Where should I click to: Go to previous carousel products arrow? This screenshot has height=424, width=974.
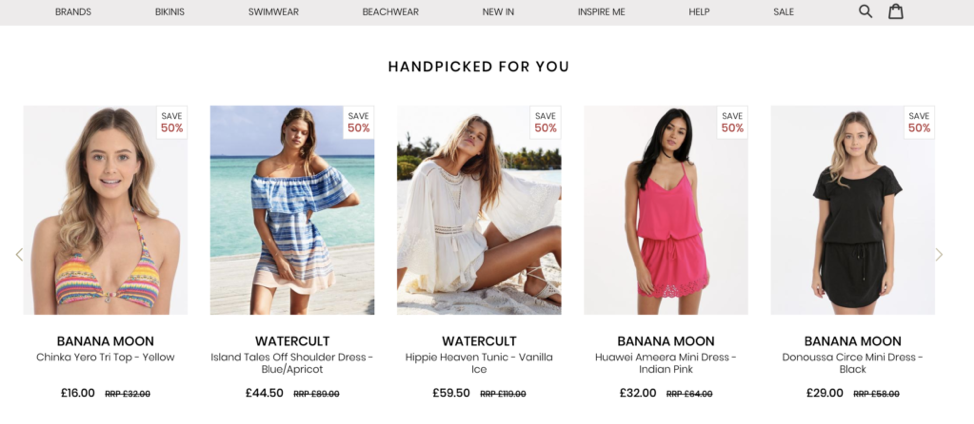click(x=19, y=255)
